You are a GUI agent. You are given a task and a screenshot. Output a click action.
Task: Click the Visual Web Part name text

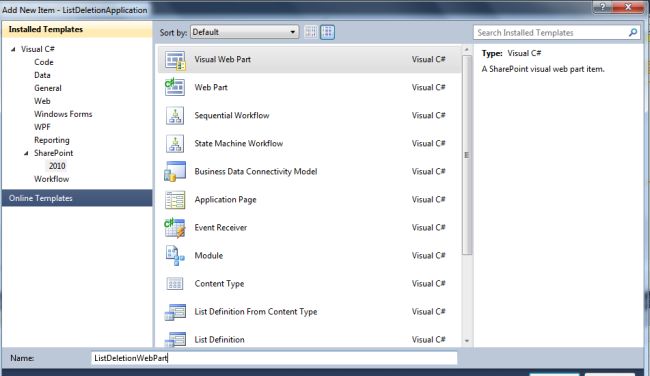tap(223, 59)
